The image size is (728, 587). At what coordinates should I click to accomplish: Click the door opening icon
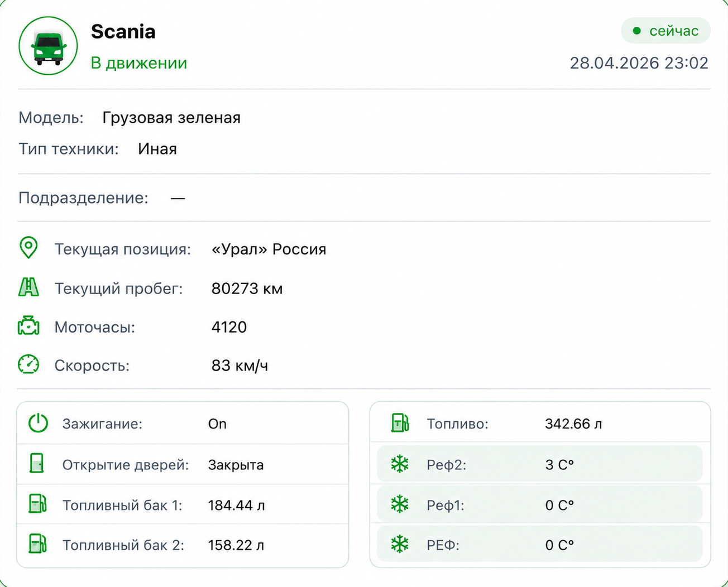pos(37,464)
